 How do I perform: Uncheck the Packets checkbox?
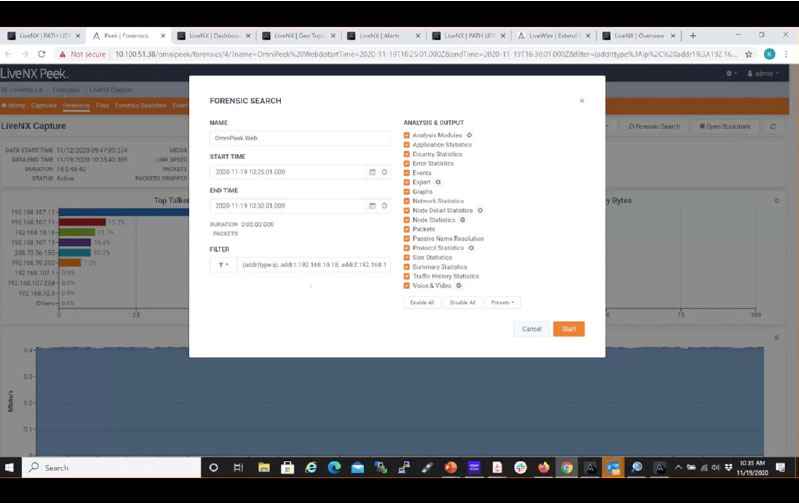point(407,229)
